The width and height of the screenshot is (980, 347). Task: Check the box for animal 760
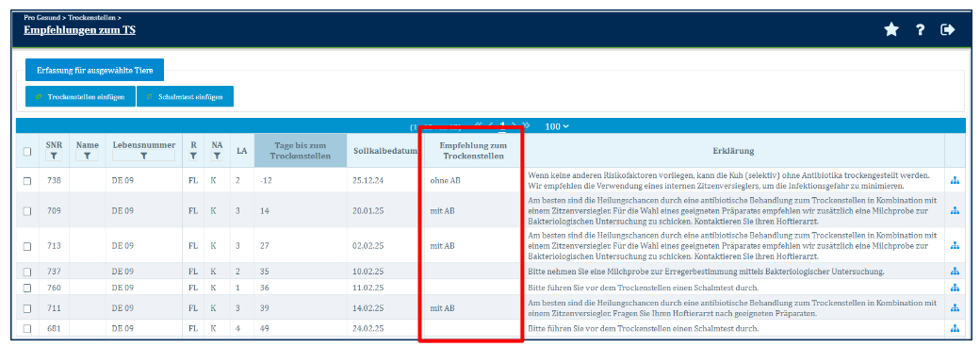point(27,288)
